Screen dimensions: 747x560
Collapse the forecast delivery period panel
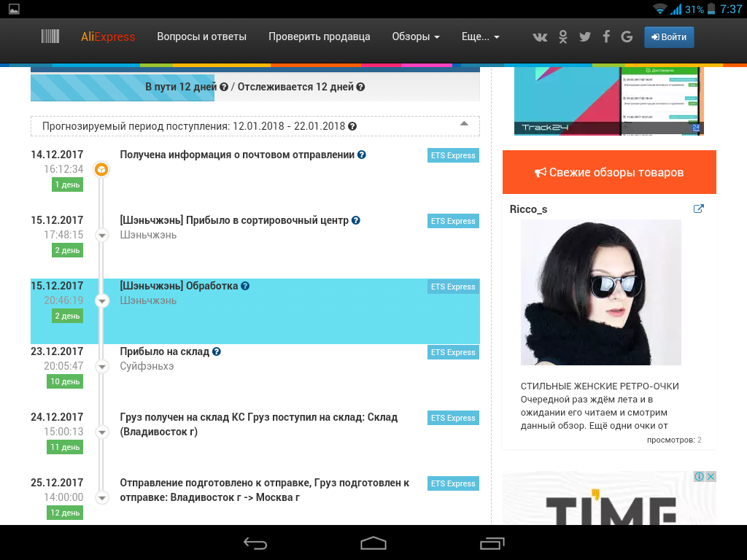pyautogui.click(x=464, y=124)
